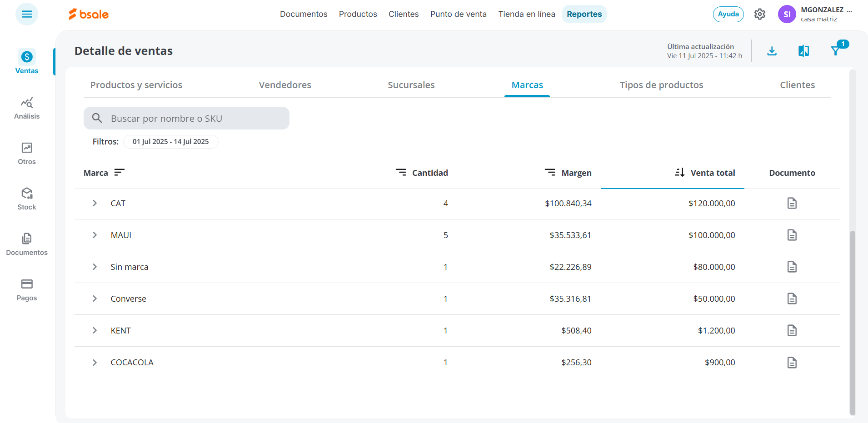Open document icon for Sin marca row
This screenshot has width=868, height=423.
pyautogui.click(x=792, y=267)
